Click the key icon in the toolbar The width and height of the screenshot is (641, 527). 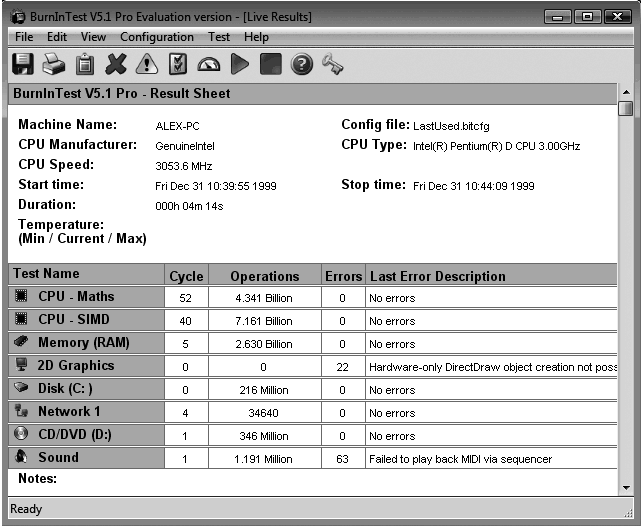pyautogui.click(x=332, y=64)
